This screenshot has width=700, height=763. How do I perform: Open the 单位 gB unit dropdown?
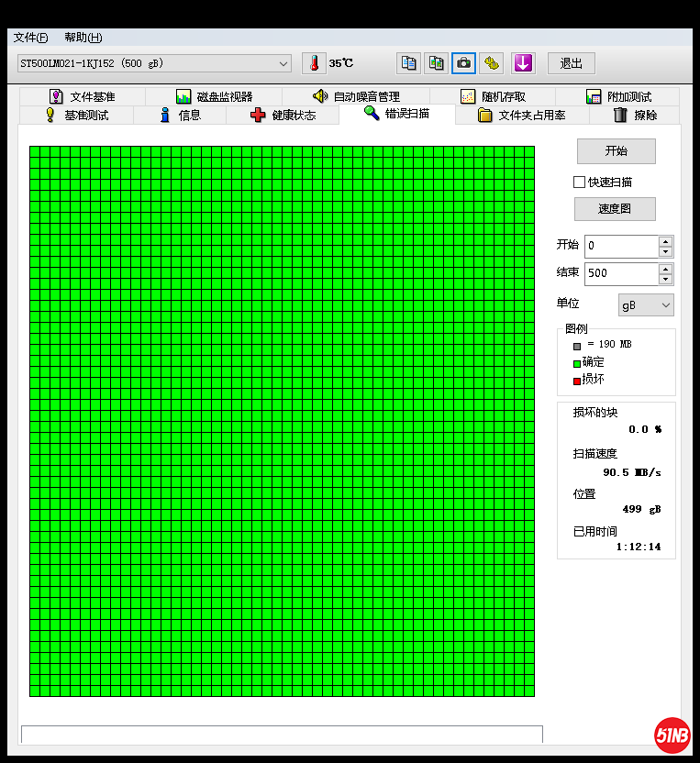pos(646,305)
